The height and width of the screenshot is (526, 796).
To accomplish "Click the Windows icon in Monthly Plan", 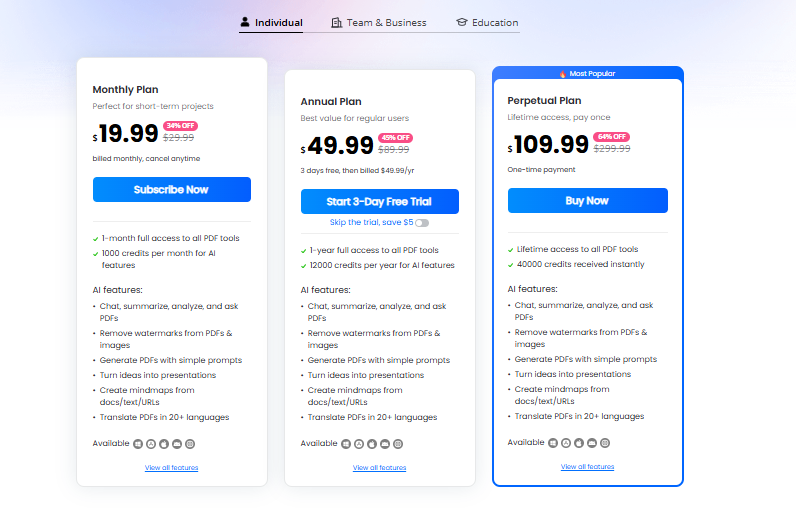I will coord(138,443).
